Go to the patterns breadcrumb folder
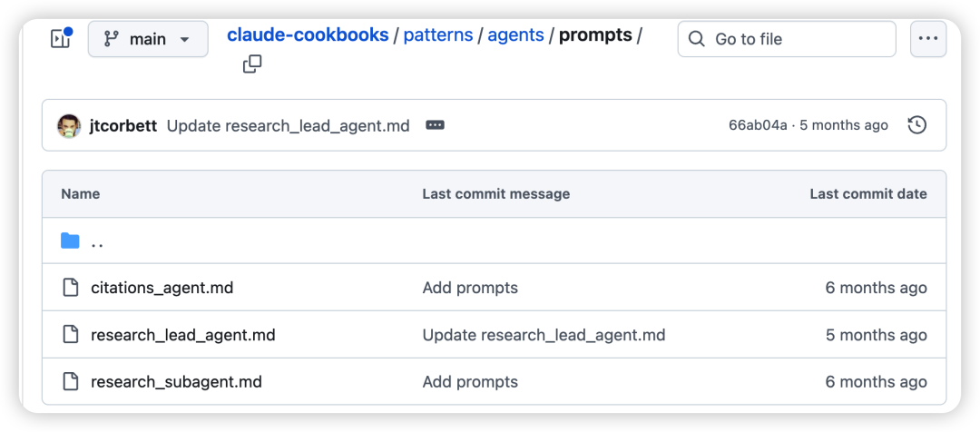Viewport: 980px width, 432px height. coord(437,35)
